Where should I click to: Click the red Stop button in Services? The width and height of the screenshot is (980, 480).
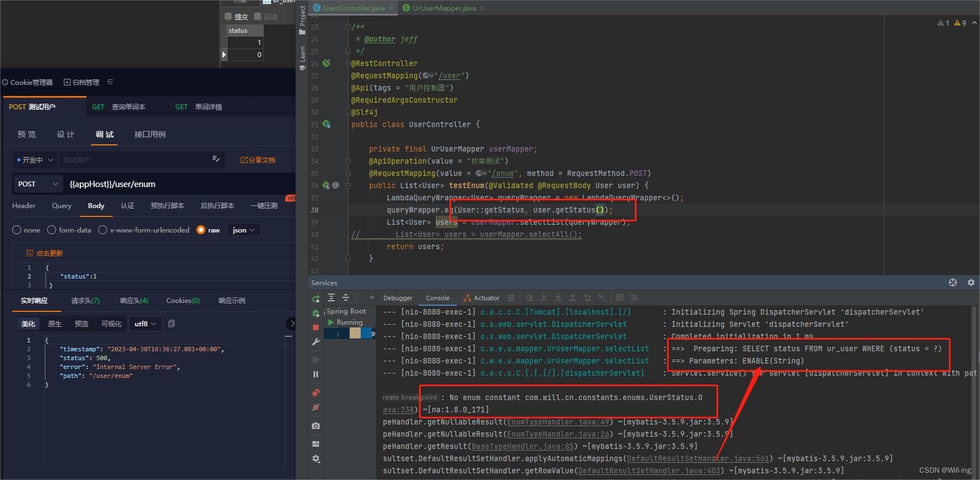(316, 327)
